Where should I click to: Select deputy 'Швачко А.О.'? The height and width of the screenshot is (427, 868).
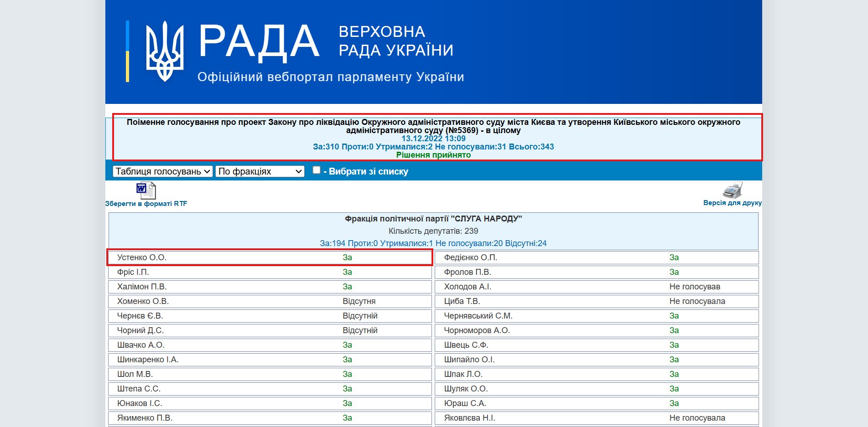click(141, 345)
